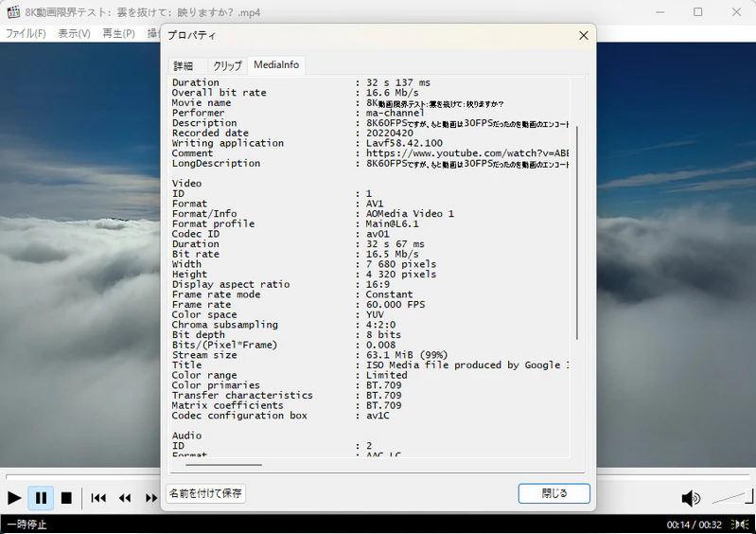The width and height of the screenshot is (756, 534).
Task: Click the horizontal scrollbar in MediaInfo
Action: [x=223, y=465]
